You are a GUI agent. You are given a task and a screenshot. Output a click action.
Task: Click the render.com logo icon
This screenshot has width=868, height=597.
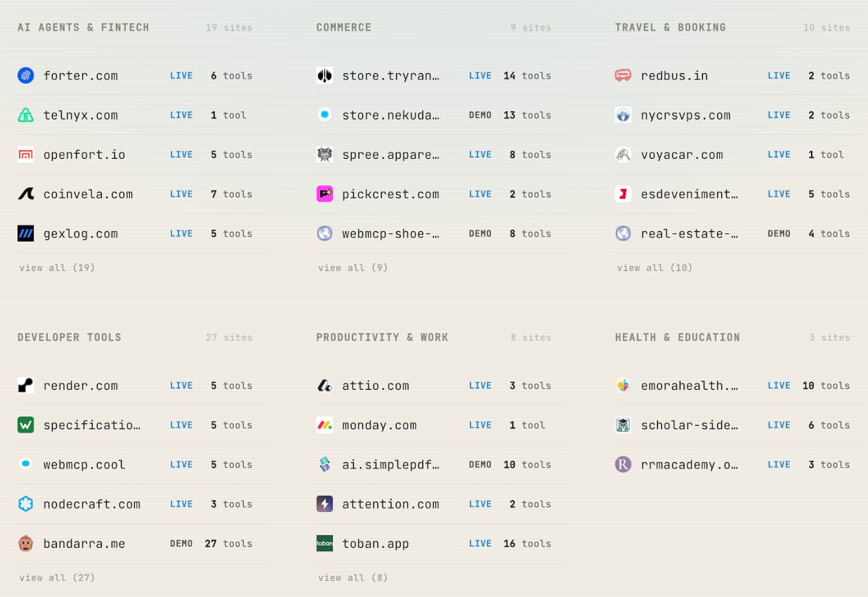(x=26, y=385)
